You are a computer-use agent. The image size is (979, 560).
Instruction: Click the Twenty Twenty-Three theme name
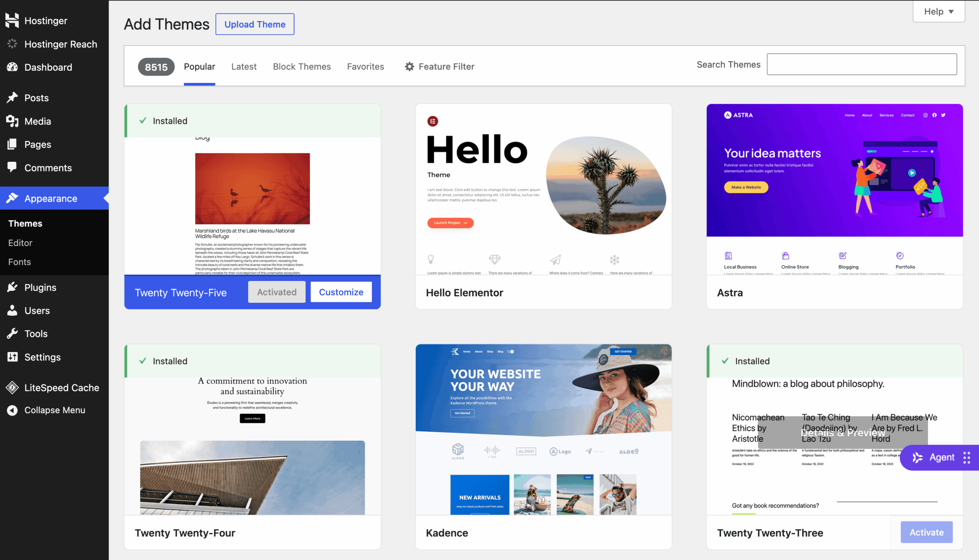point(770,532)
